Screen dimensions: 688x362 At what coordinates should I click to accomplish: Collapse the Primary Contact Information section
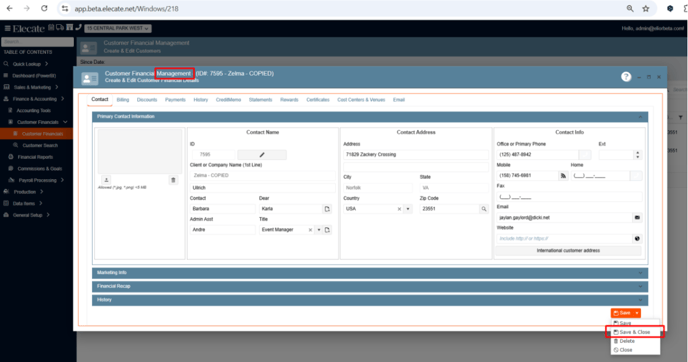640,117
